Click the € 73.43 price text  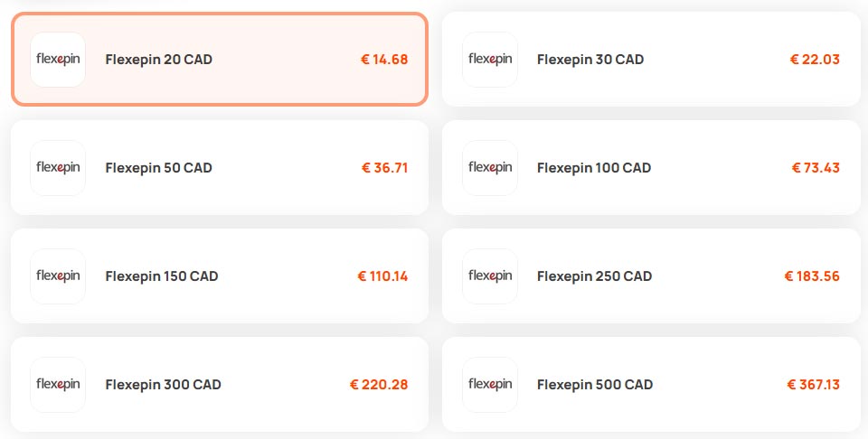point(816,167)
